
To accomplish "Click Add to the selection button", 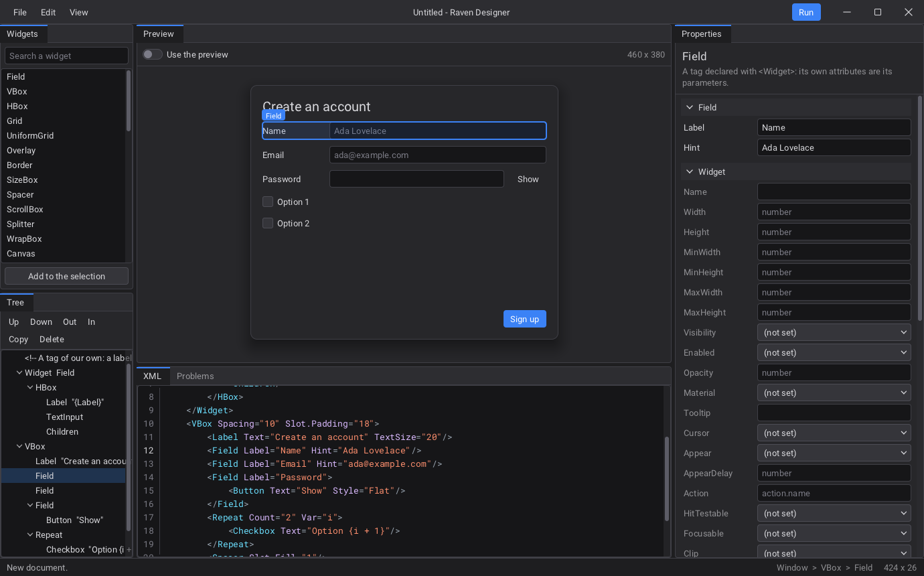I will tap(66, 276).
